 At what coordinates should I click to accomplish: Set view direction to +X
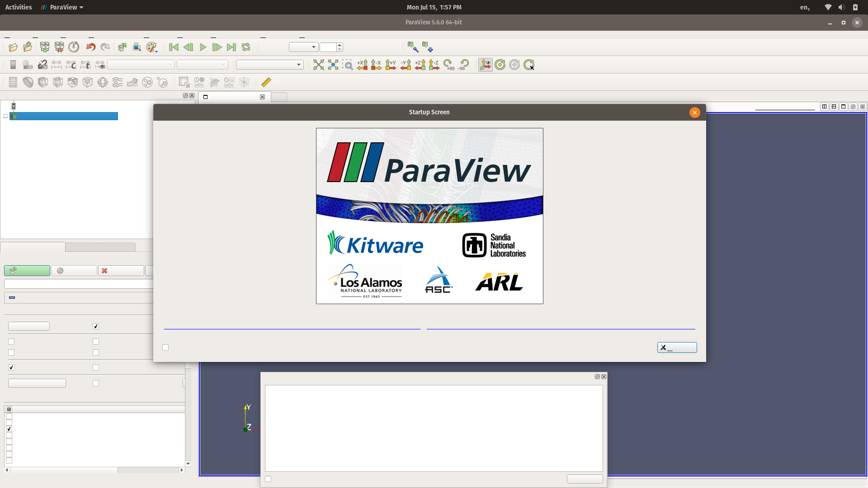coord(362,65)
